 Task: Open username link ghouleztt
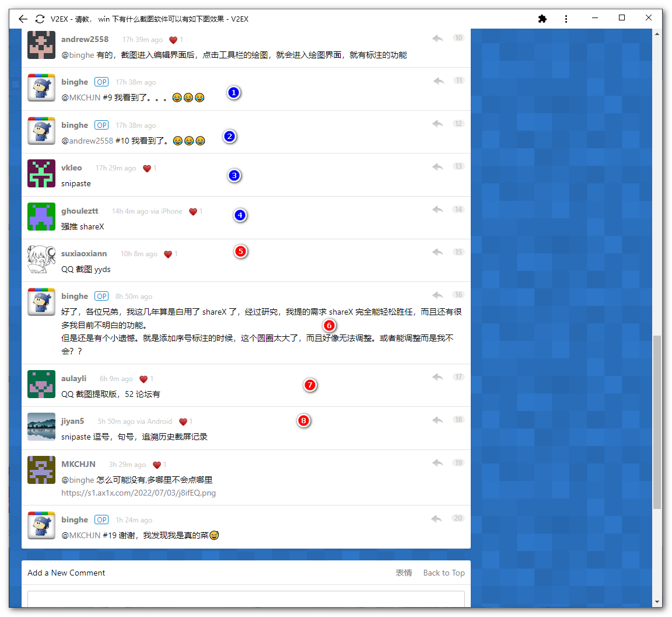80,211
